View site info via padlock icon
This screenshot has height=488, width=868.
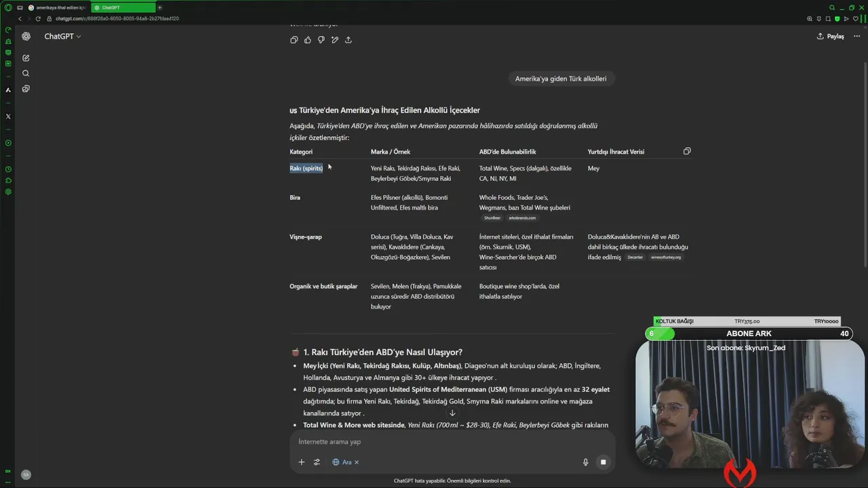(51, 18)
